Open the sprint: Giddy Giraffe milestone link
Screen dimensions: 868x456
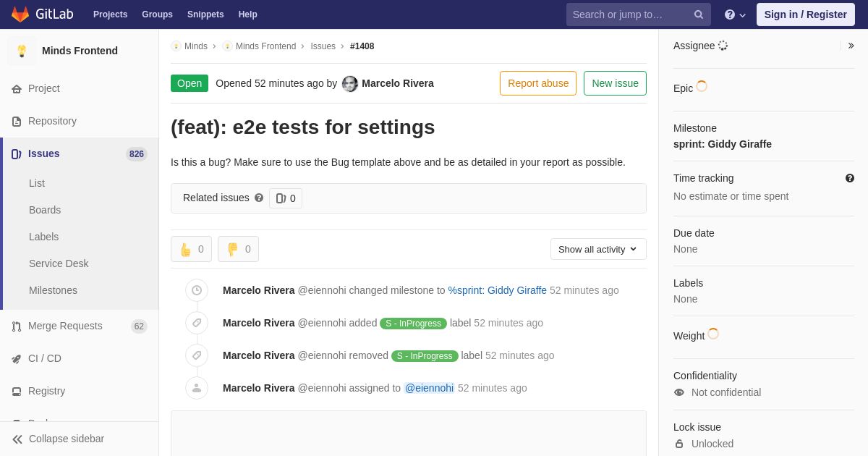(x=722, y=144)
